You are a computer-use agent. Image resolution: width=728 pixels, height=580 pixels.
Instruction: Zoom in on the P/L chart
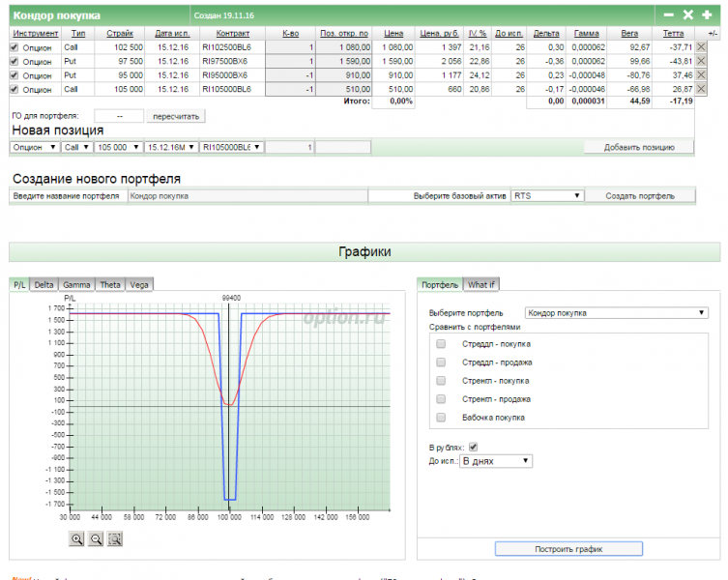point(76,539)
